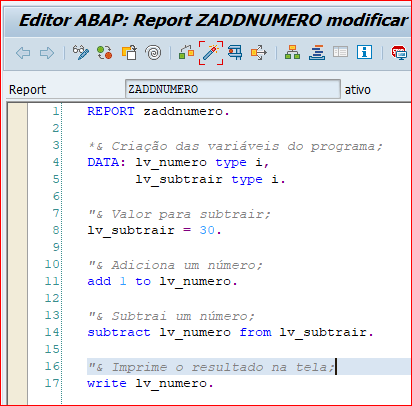Click breakpoint margin beside line 11
Viewport: 412px width, 406px height.
click(17, 281)
